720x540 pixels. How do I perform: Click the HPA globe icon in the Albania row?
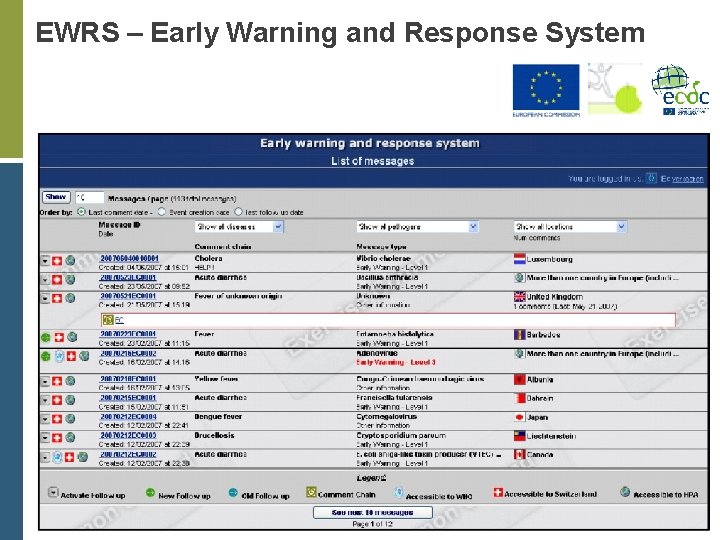coord(70,381)
